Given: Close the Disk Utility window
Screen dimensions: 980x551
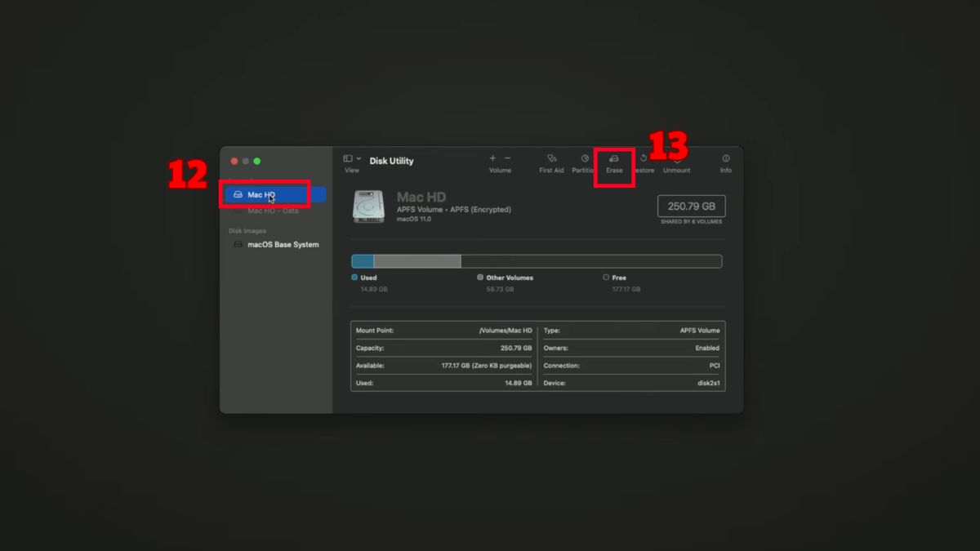Looking at the screenshot, I should (x=234, y=162).
